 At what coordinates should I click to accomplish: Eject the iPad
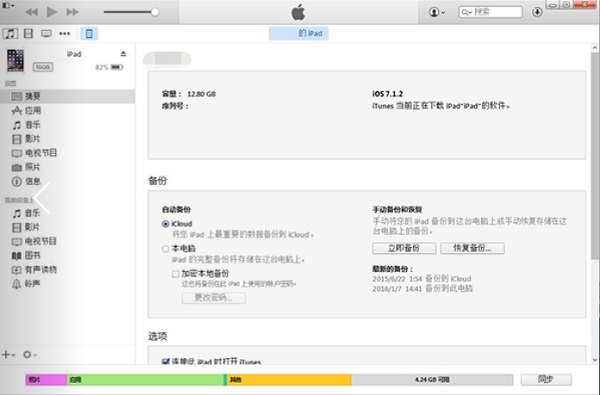[x=123, y=54]
